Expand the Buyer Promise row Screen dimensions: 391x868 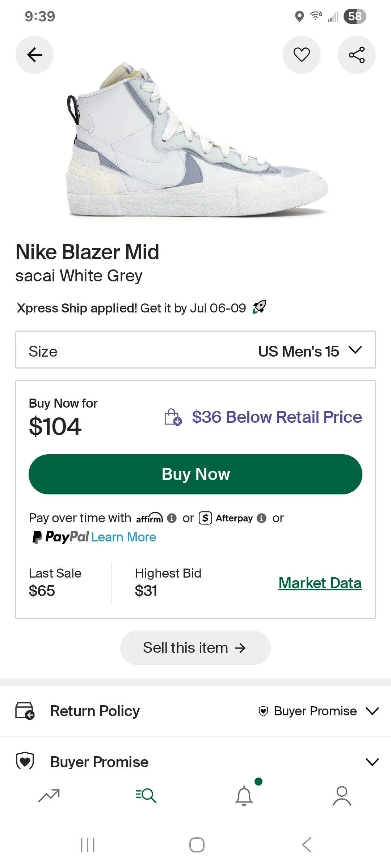pos(195,762)
